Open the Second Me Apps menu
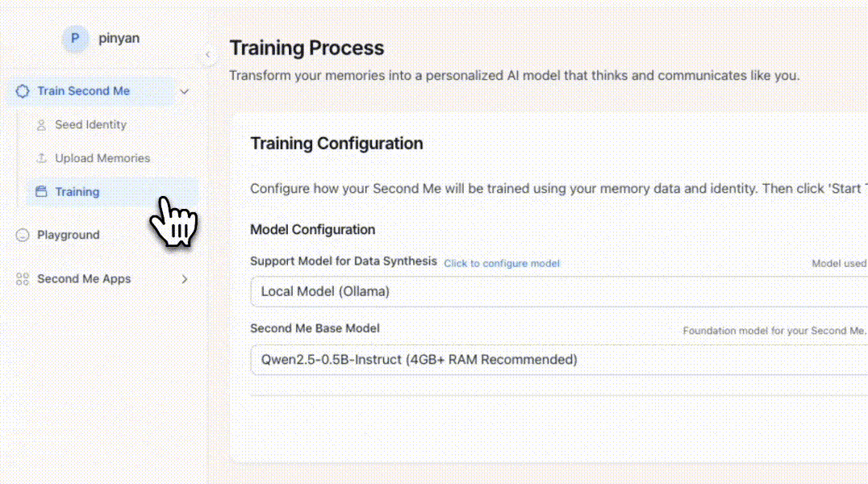868x484 pixels. 83,279
